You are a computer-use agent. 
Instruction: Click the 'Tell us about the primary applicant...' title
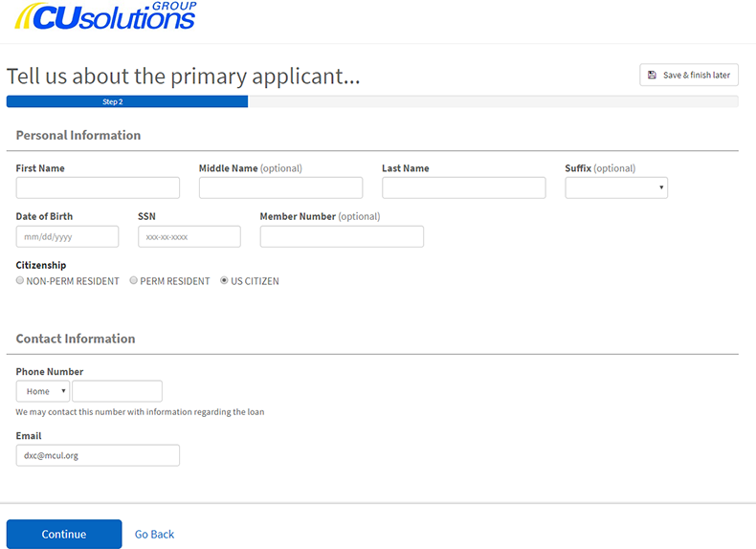[183, 77]
